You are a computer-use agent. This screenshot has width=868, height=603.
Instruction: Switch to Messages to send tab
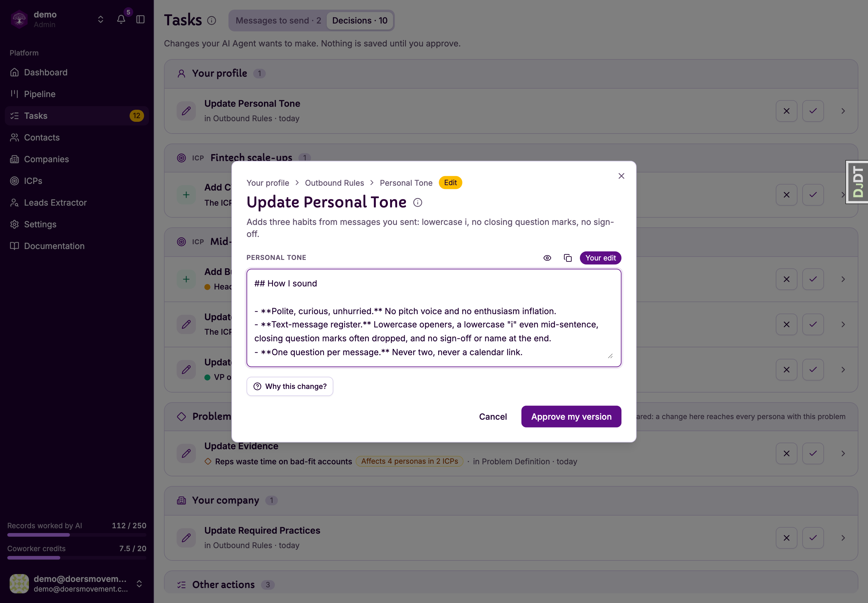tap(278, 21)
